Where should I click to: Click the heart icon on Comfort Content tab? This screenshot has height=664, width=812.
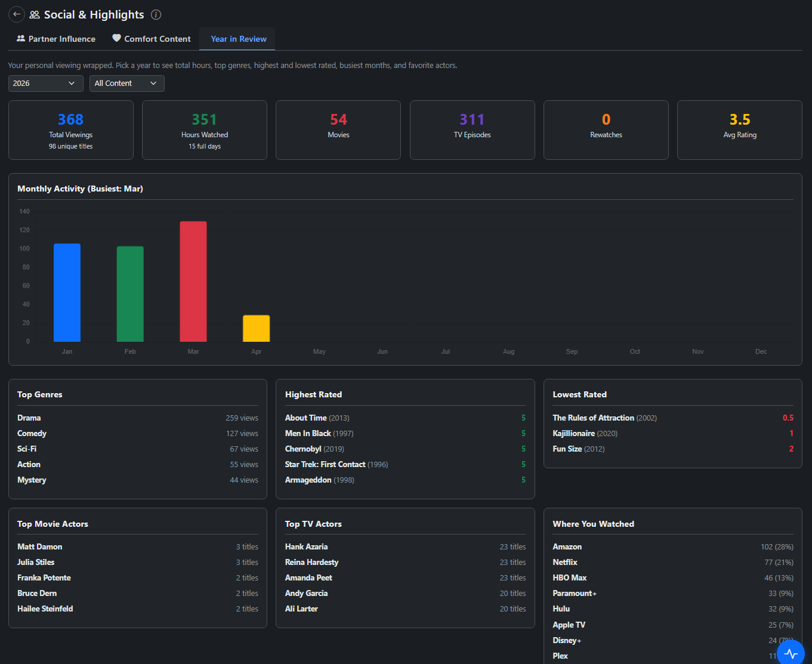pos(116,38)
